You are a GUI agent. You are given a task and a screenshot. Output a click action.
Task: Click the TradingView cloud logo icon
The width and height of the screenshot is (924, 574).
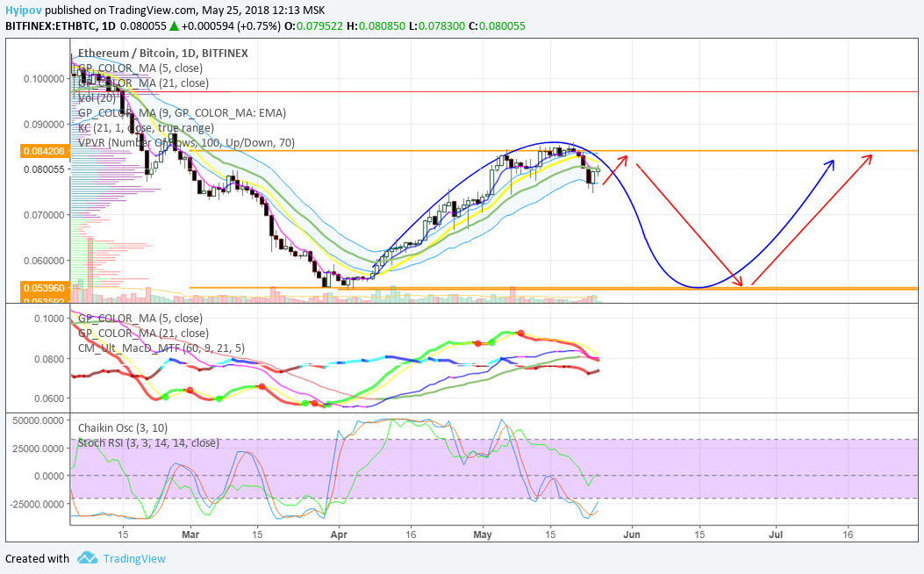[x=87, y=557]
